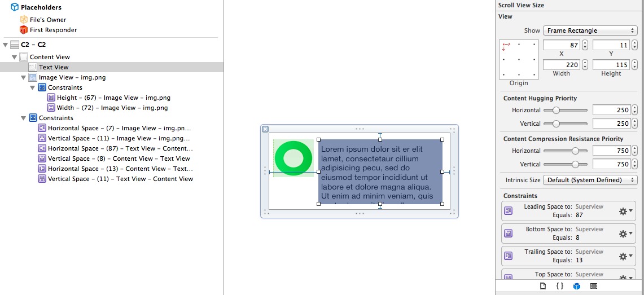644x295 pixels.
Task: Click Compression Resistance Vertical 750 field
Action: click(611, 164)
